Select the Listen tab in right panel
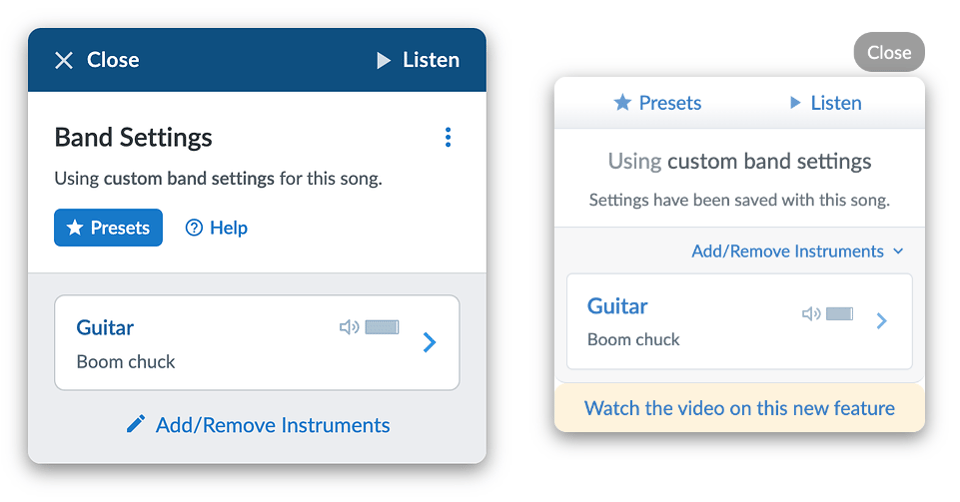 pos(825,103)
